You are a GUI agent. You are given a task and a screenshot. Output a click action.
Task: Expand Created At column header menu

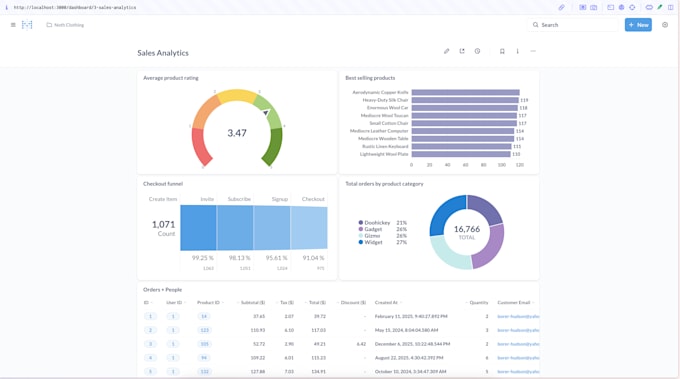tap(388, 302)
